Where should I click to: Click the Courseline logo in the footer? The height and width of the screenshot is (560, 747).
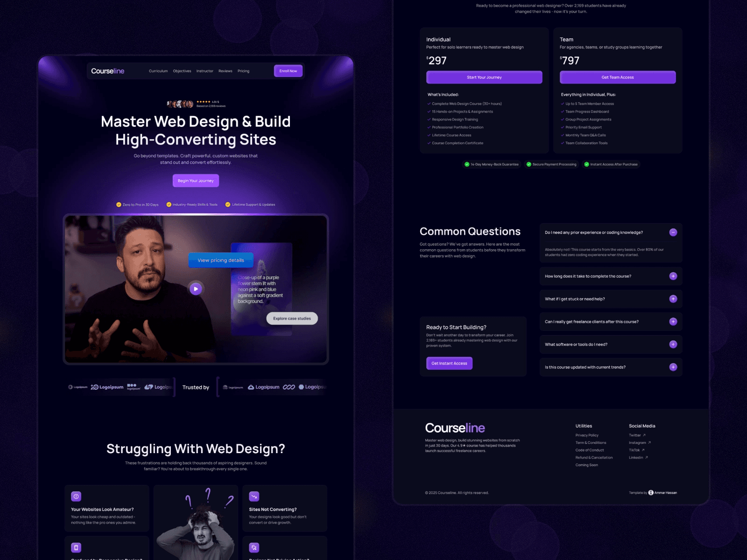coord(454,427)
